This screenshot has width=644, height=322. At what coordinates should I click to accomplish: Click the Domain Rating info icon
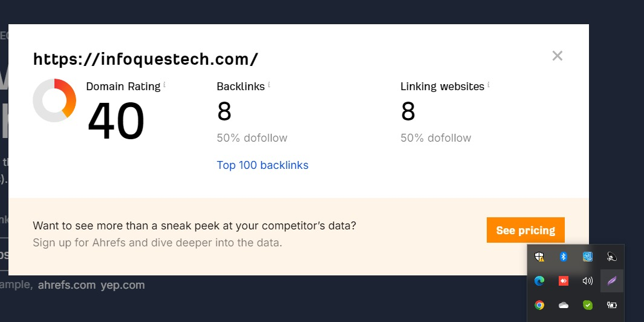coord(164,85)
